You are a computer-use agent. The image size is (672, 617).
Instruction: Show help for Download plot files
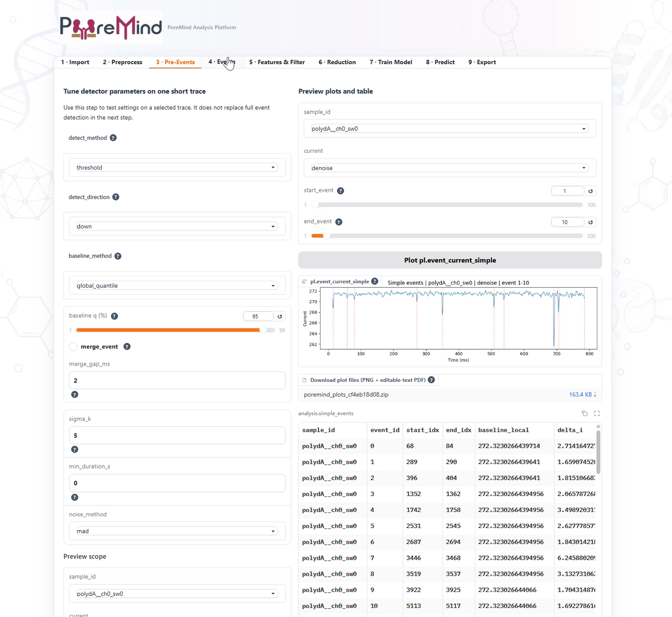[x=431, y=380]
